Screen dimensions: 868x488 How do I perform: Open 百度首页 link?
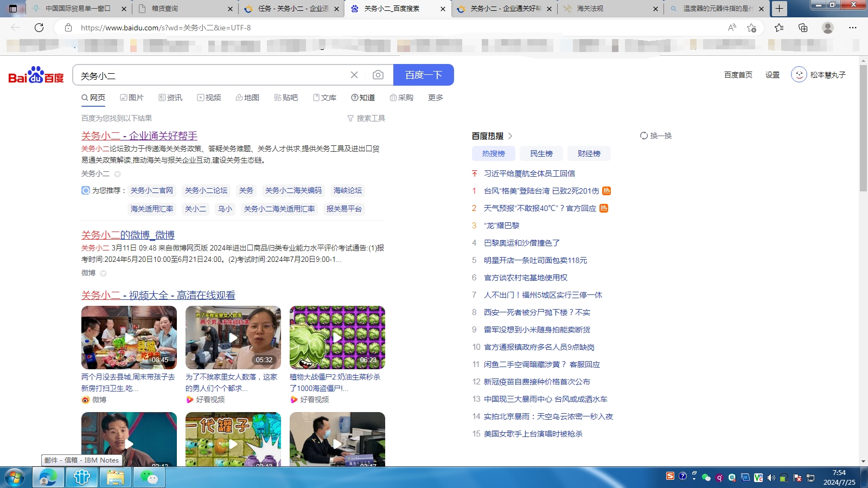[738, 75]
